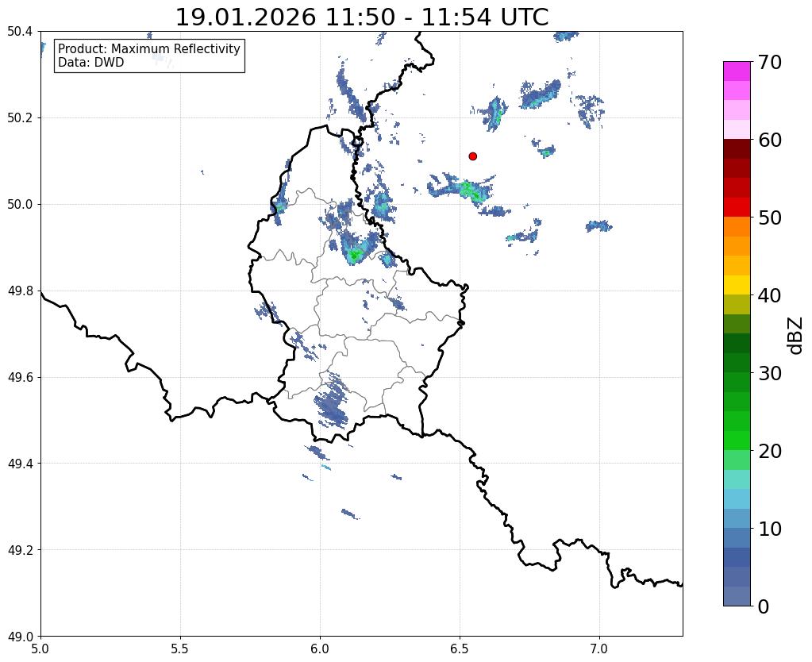Click the title '19.01.2026 11:50 - 11:54 UTC'
812x662 pixels.
[x=361, y=17]
